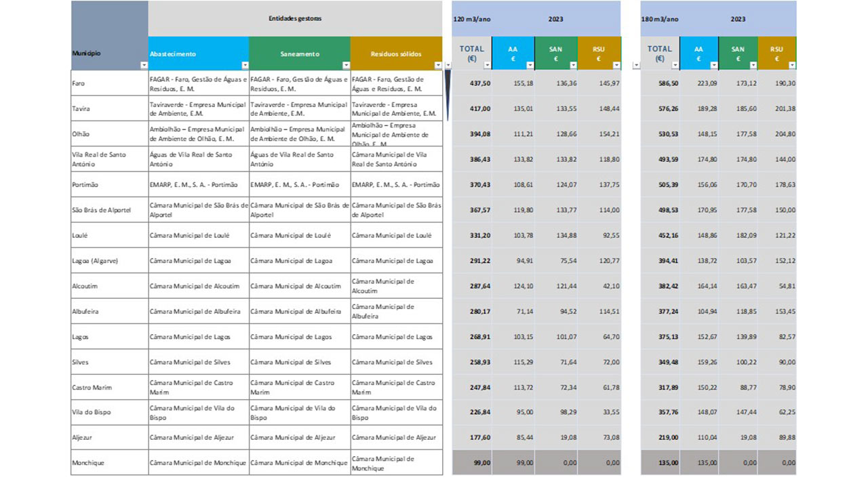Select the 'Olhão' municipality cell
Viewport: 868px width, 488px height.
pyautogui.click(x=109, y=134)
